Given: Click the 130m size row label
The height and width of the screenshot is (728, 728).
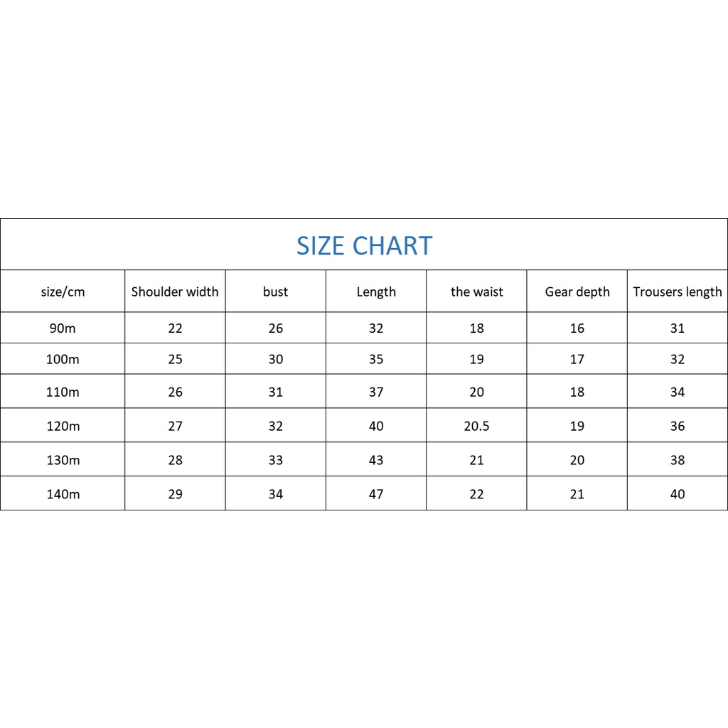Looking at the screenshot, I should [x=63, y=460].
